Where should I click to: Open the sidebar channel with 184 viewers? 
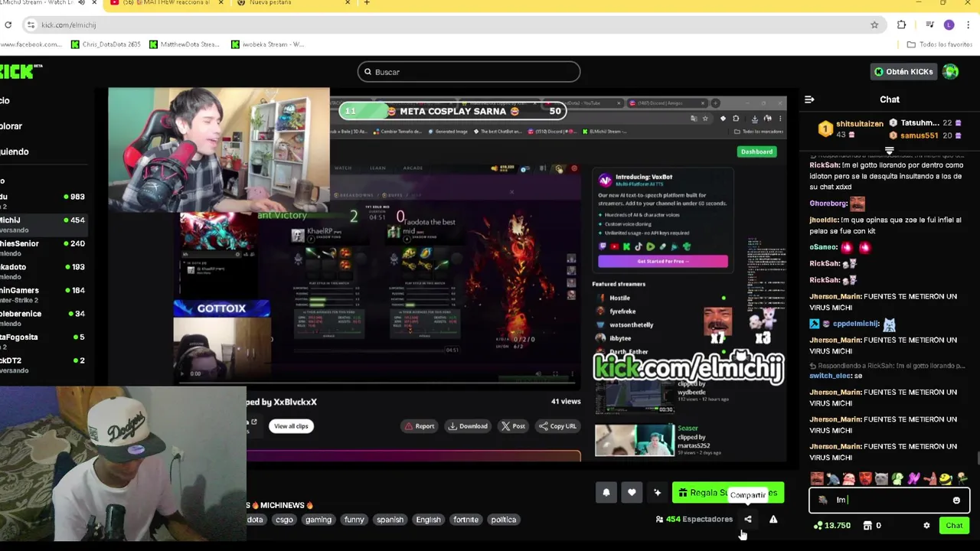point(43,295)
